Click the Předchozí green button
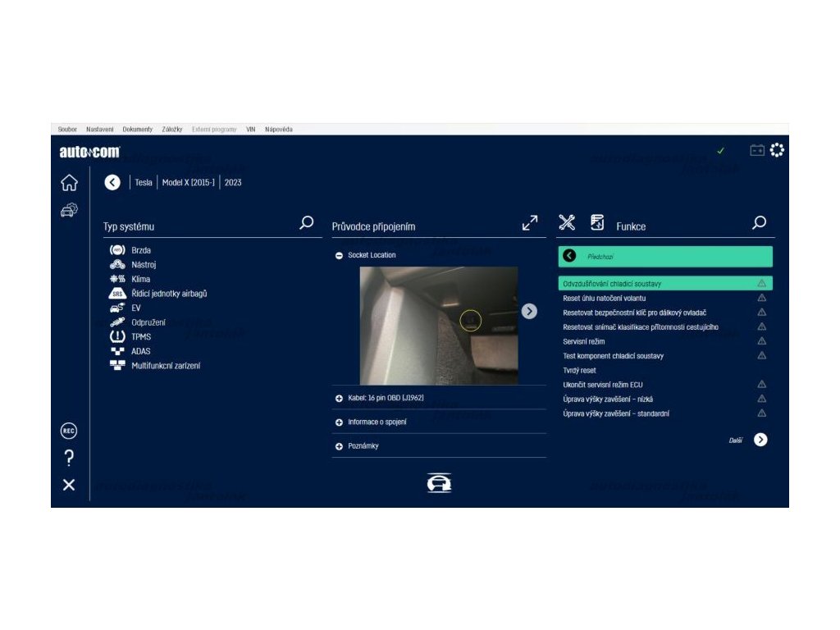 (x=665, y=257)
